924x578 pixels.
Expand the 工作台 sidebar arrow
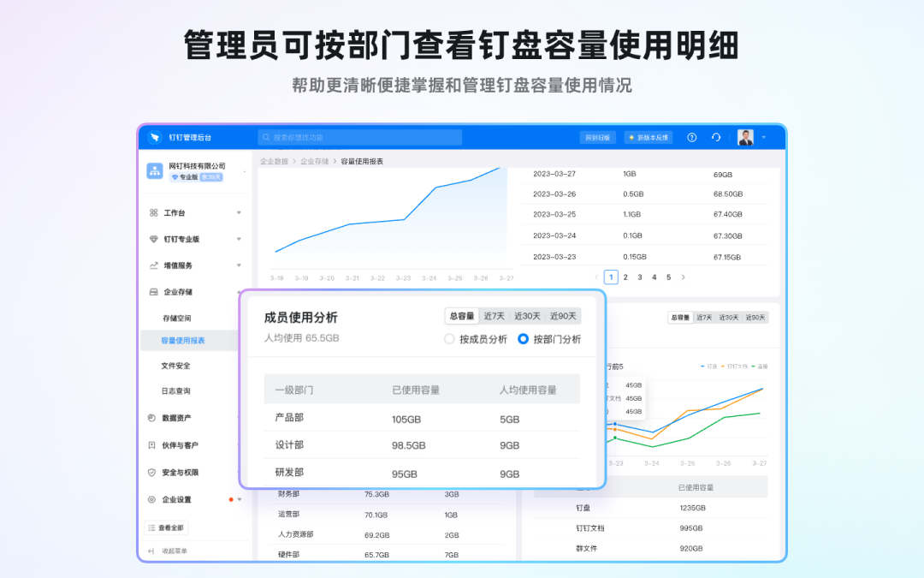point(239,212)
